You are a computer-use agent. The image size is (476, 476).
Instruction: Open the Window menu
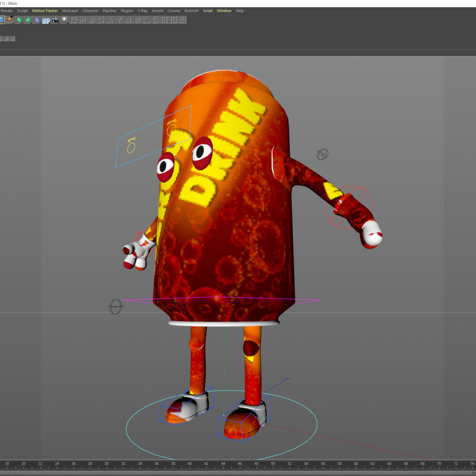click(224, 10)
